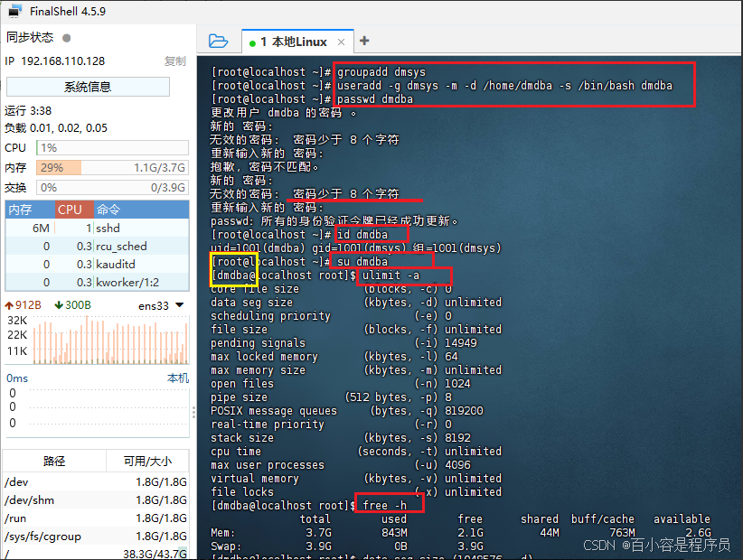Select the sshd process row
This screenshot has height=560, width=743.
click(97, 229)
